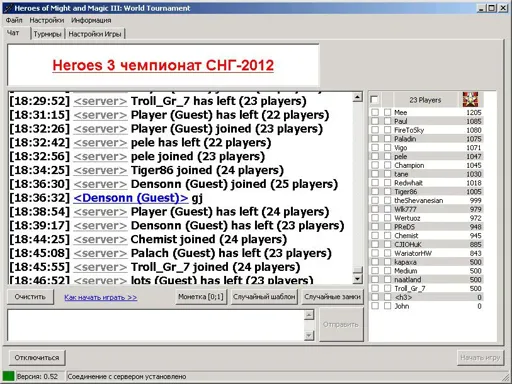The height and width of the screenshot is (384, 512).
Task: Tick the checkbox directly beside the name Chemist
Action: tap(387, 236)
